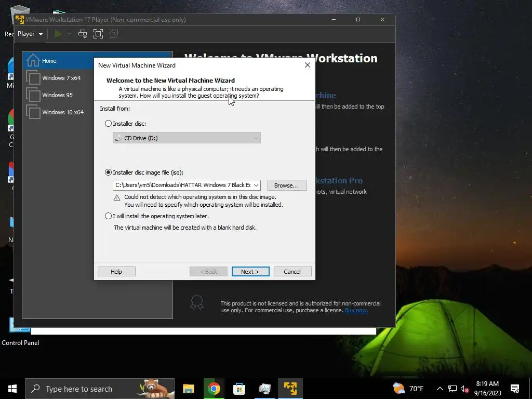
Task: Click the Browse... button
Action: [287, 185]
